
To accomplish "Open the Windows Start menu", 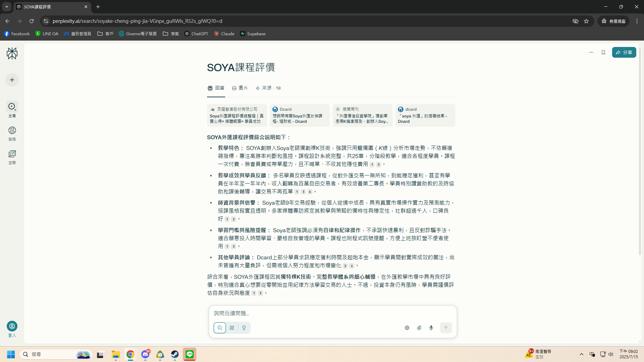I will 11,354.
